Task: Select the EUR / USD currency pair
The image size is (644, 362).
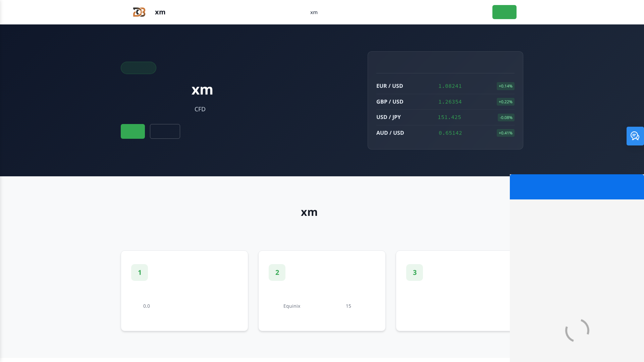Action: tap(390, 86)
